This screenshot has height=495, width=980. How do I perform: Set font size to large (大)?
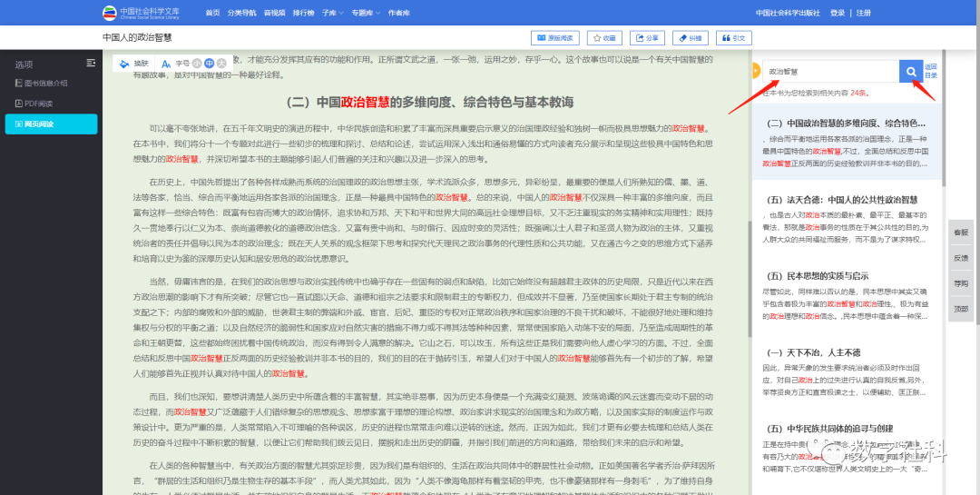point(220,64)
